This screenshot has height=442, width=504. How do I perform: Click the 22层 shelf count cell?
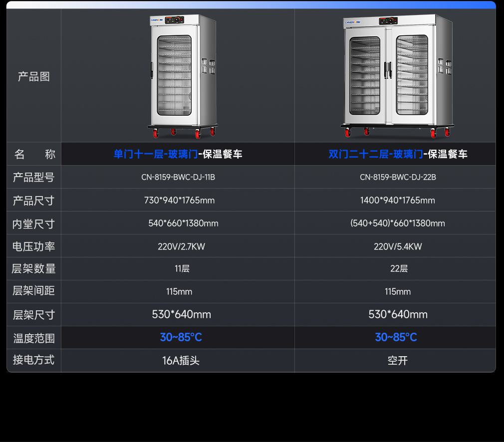tap(399, 269)
